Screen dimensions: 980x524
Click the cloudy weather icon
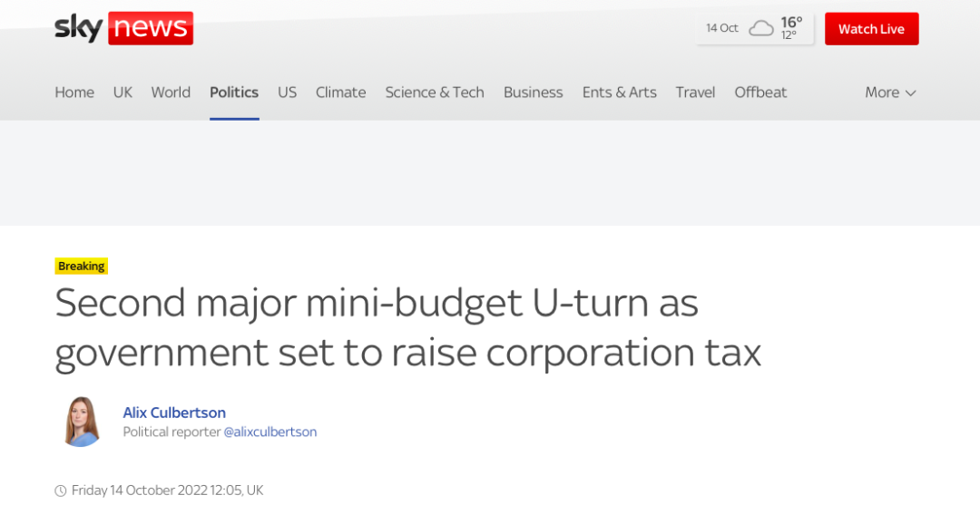pyautogui.click(x=760, y=28)
